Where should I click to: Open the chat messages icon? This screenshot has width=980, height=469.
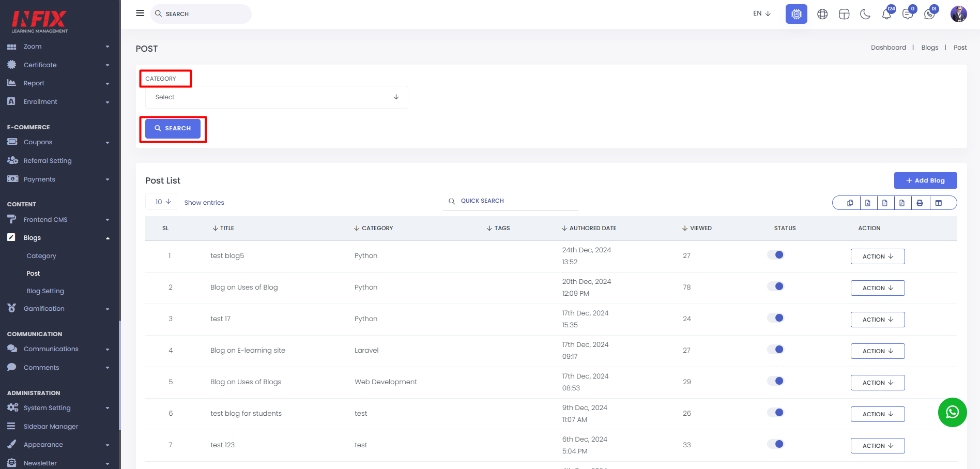[908, 14]
